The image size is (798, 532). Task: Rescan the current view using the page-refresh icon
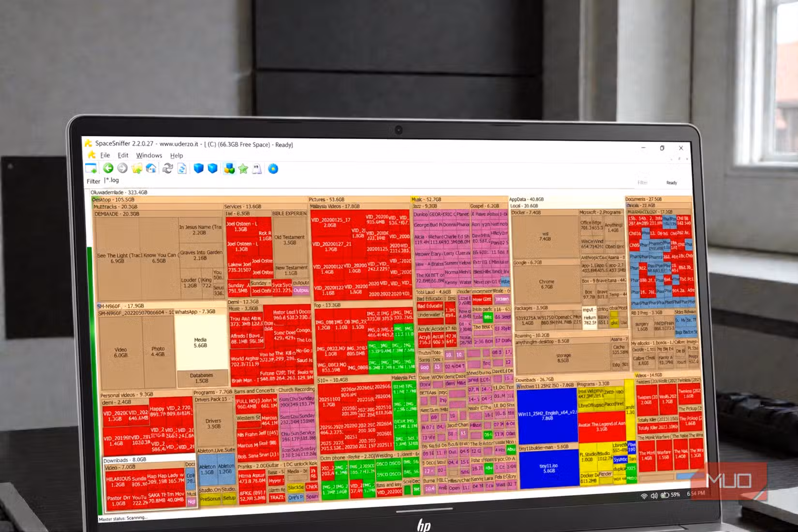tap(182, 168)
